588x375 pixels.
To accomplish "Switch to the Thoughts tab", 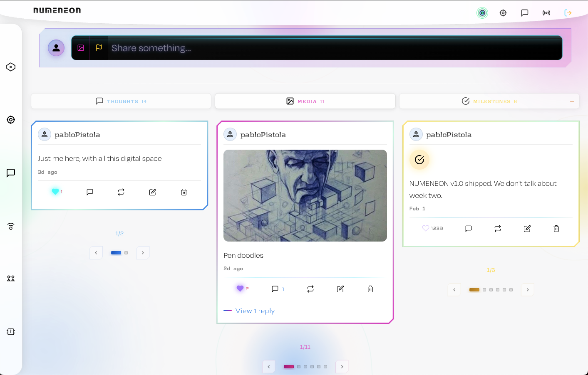I will coord(121,101).
